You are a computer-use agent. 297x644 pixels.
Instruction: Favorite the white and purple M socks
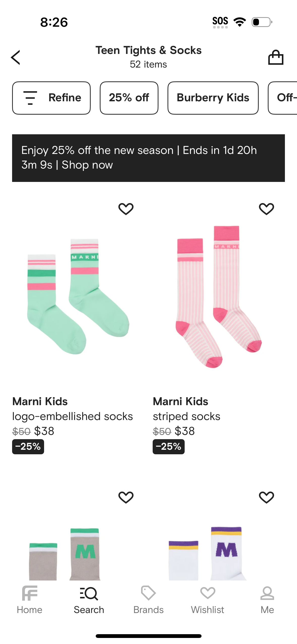[x=267, y=497]
